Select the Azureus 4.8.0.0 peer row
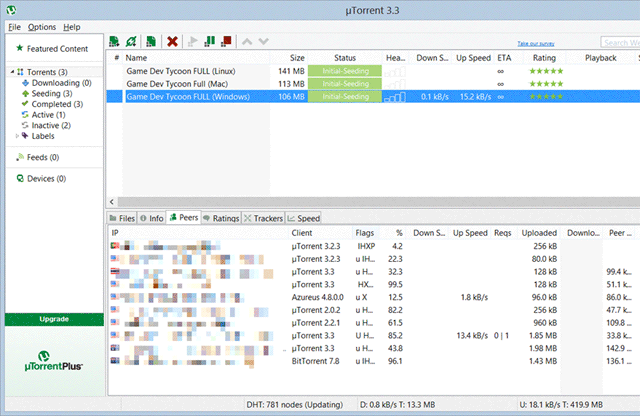 click(373, 297)
